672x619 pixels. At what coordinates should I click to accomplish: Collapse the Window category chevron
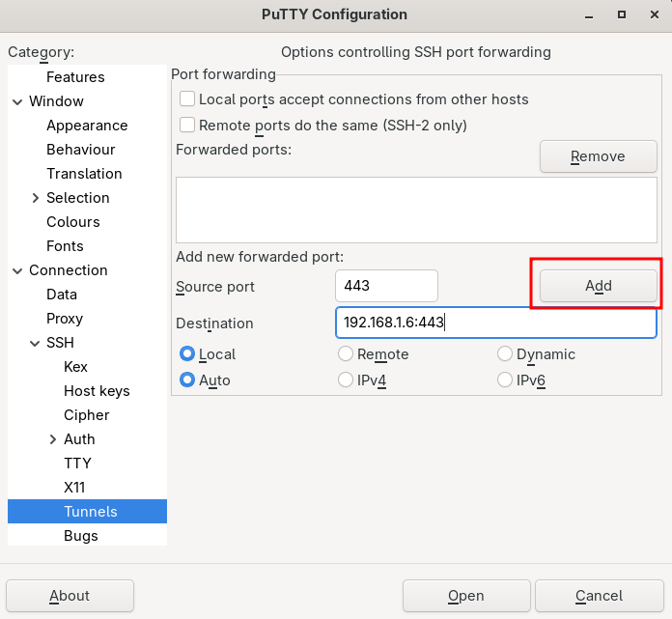tap(17, 102)
